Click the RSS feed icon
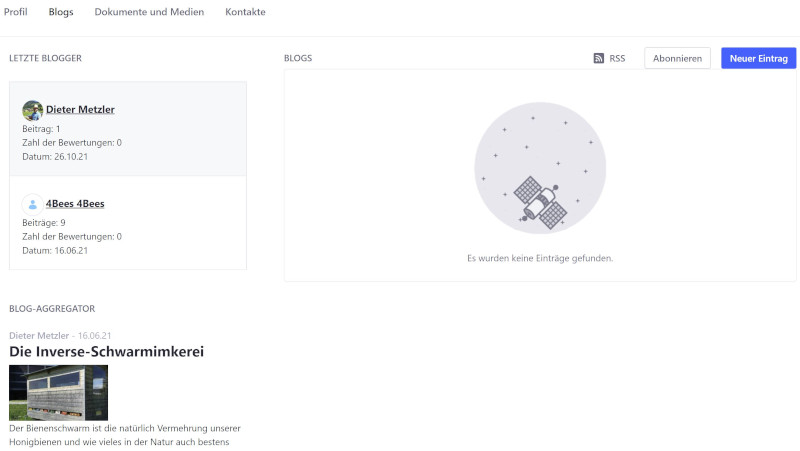 point(598,58)
